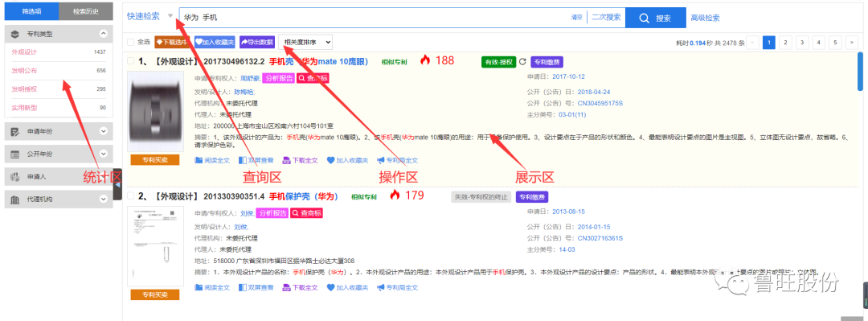Click 双屏查看 split-screen icon for patent 201730496132.2
This screenshot has width=868, height=321.
(243, 160)
